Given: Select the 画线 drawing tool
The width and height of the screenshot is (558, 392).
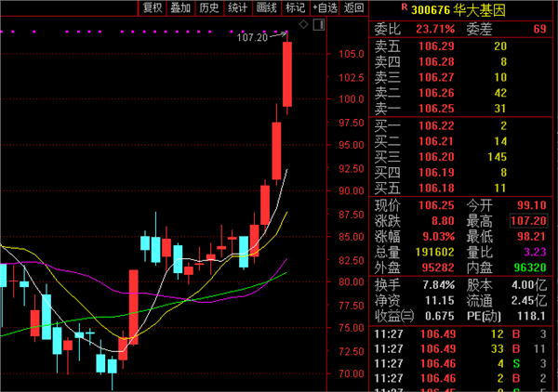Looking at the screenshot, I should point(267,7).
